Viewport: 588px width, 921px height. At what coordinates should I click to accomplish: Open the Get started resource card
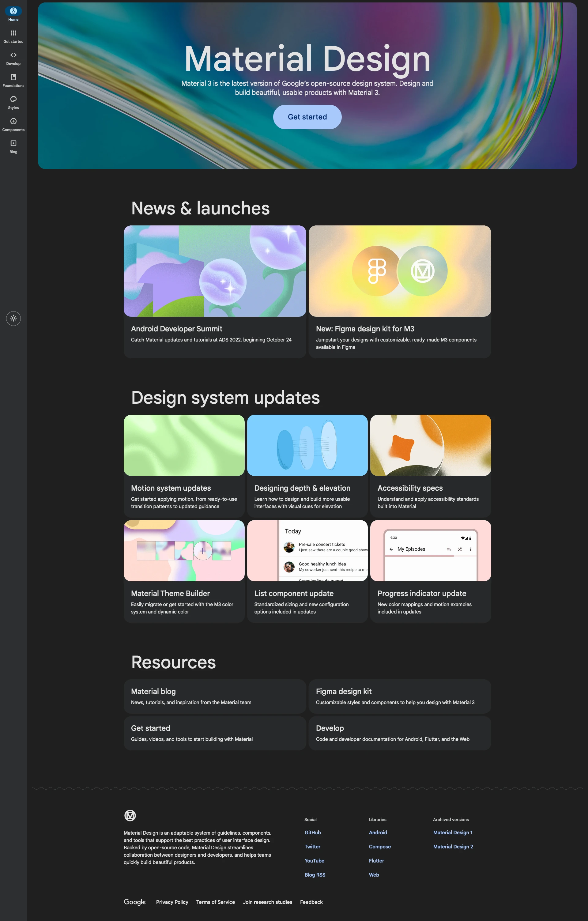(x=215, y=733)
